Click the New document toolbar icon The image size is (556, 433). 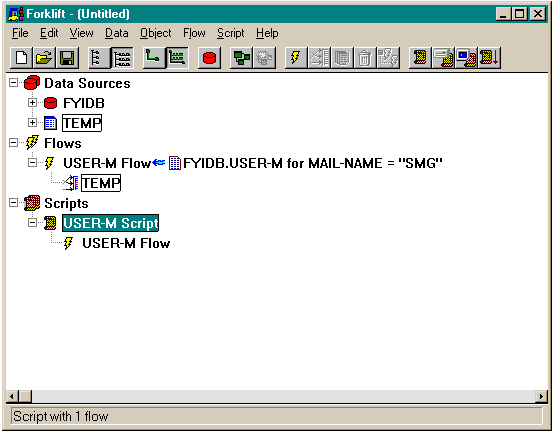tap(21, 57)
